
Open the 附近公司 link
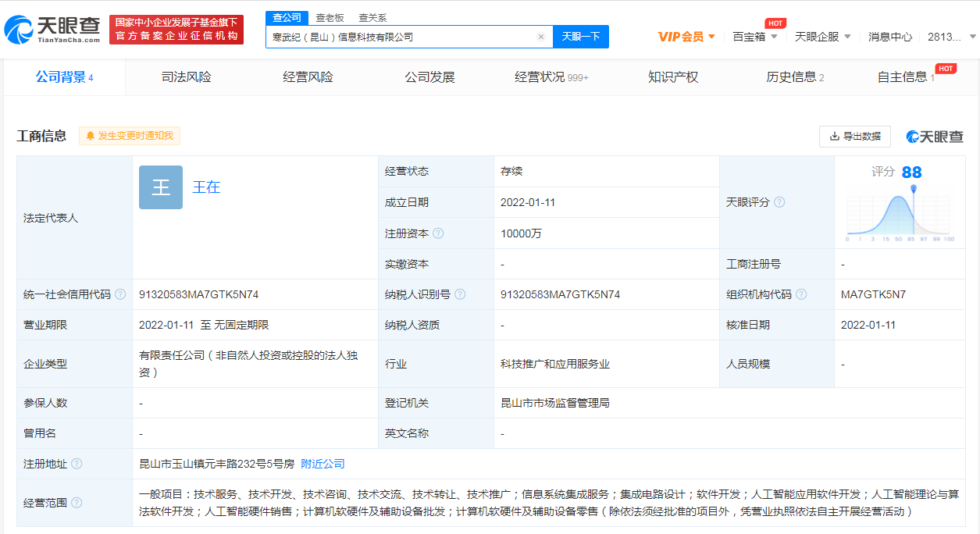point(323,464)
